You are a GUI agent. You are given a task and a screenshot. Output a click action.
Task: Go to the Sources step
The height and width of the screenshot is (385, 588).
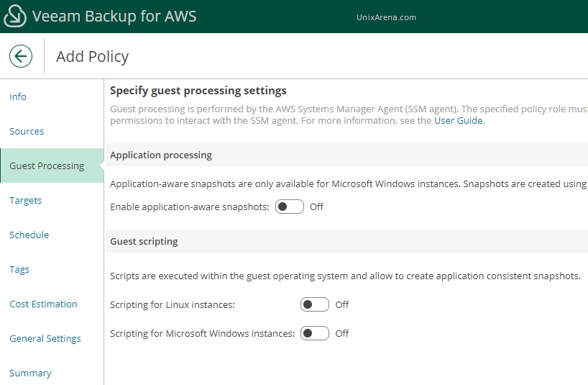[27, 132]
